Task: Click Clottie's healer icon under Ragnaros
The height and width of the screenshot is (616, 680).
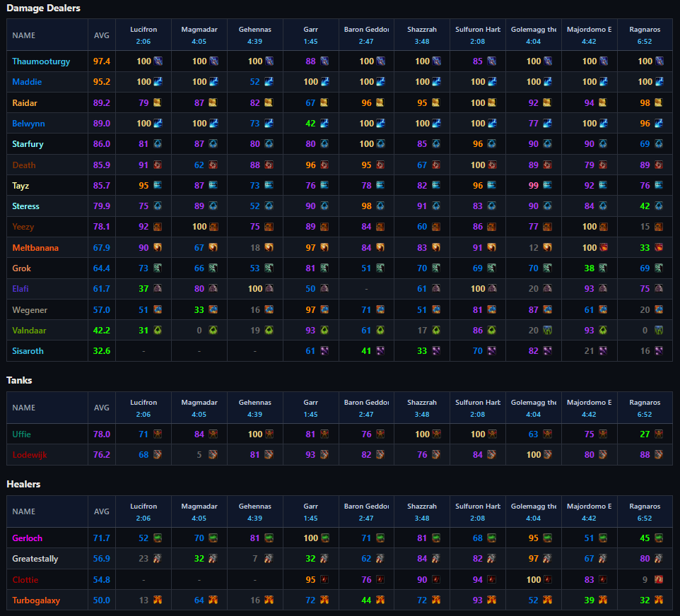Action: (659, 579)
